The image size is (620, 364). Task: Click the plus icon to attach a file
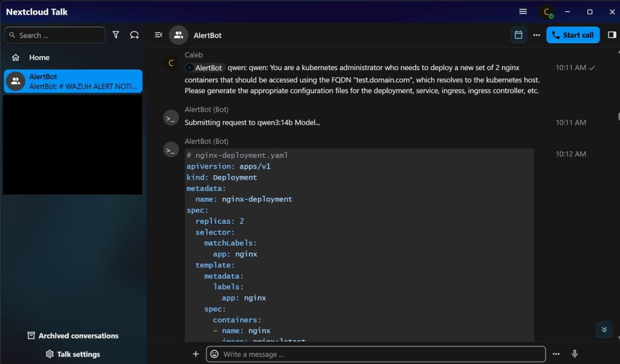[196, 354]
